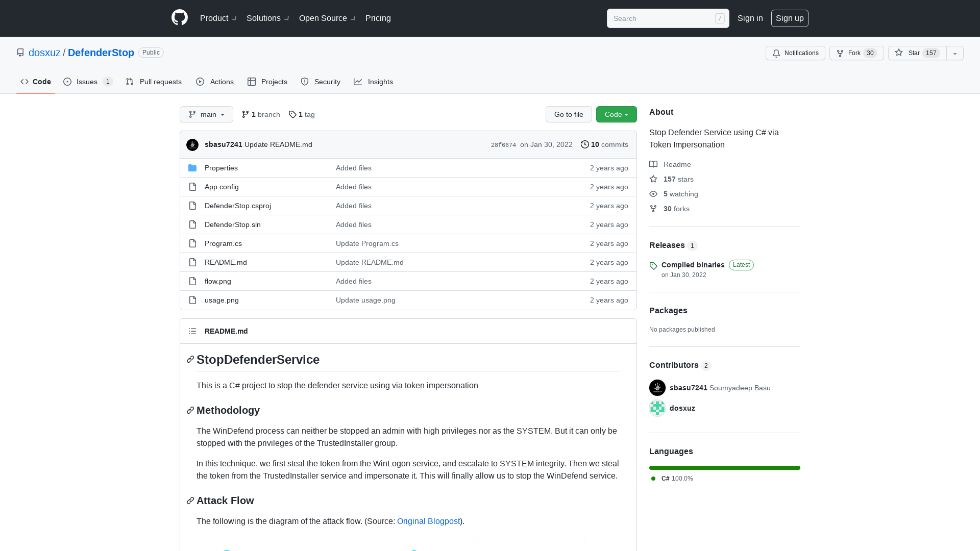Screen dimensions: 980x551
Task: Open the Update README.md commit message in header
Action: tap(278, 144)
